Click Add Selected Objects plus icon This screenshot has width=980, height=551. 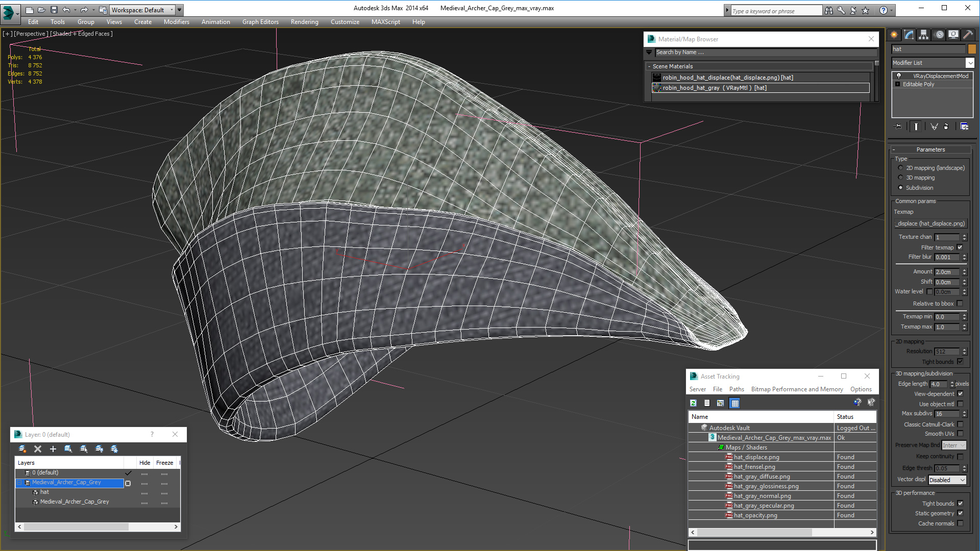tap(53, 449)
